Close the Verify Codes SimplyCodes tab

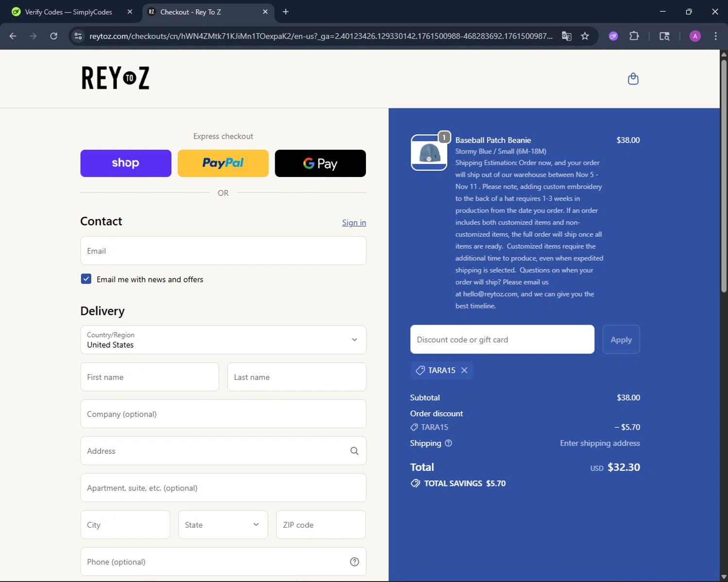click(130, 12)
